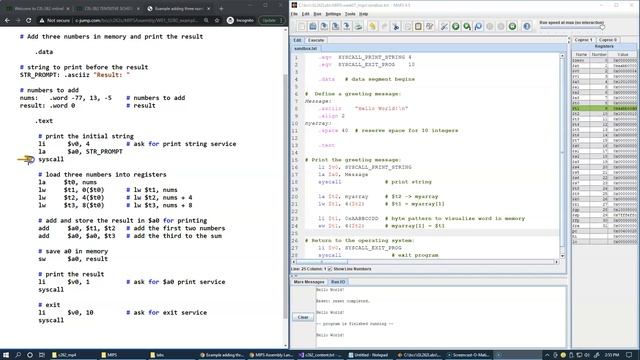
Task: Run the program with green play icon
Action: 456,27
